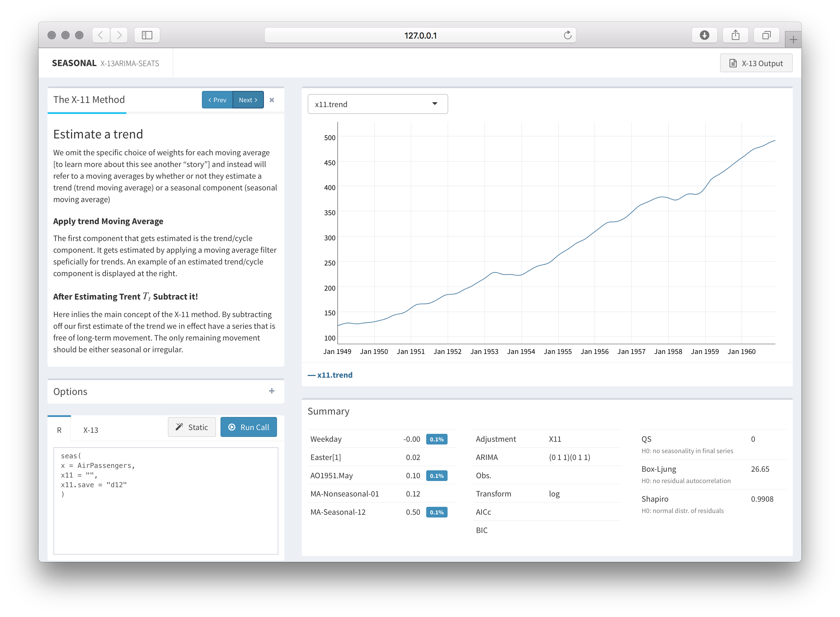
Task: Go to Next story step
Action: 248,100
